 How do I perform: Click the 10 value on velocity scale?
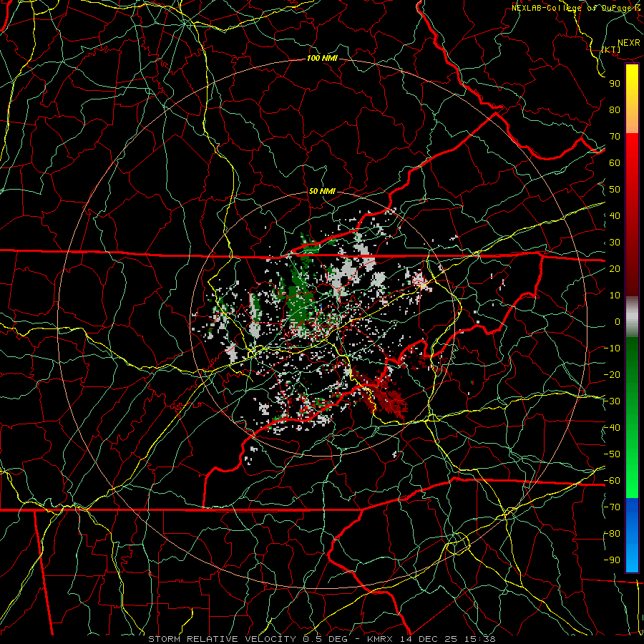[x=615, y=296]
